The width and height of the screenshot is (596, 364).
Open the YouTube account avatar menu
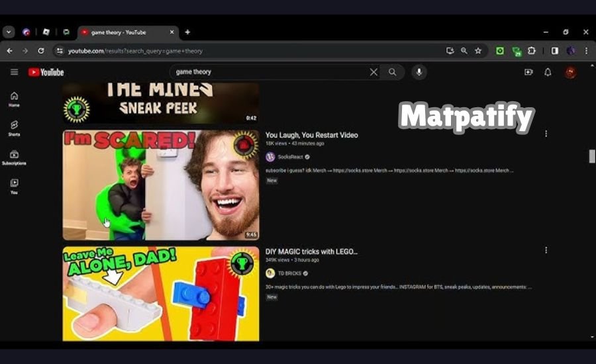(570, 72)
